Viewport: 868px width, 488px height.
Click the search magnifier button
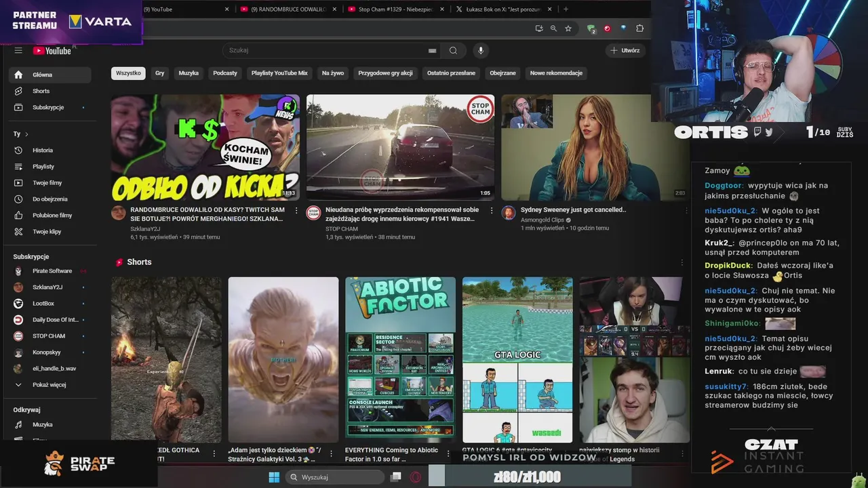click(453, 50)
